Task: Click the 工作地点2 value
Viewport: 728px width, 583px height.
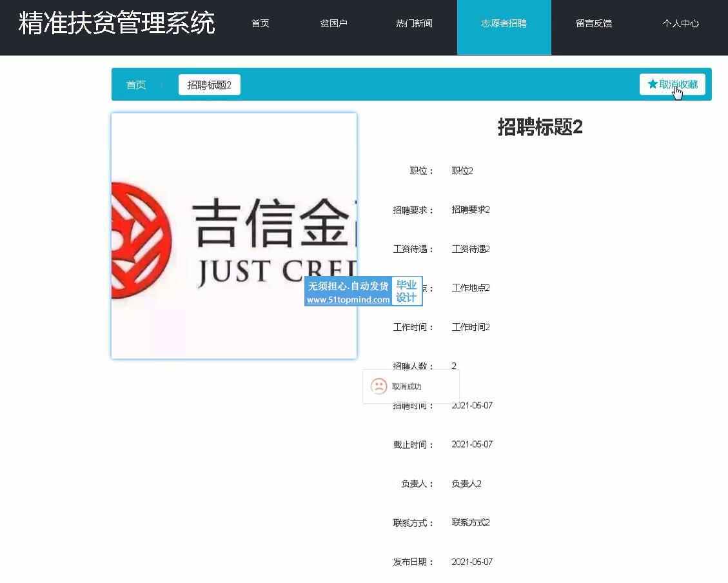Action: coord(471,288)
